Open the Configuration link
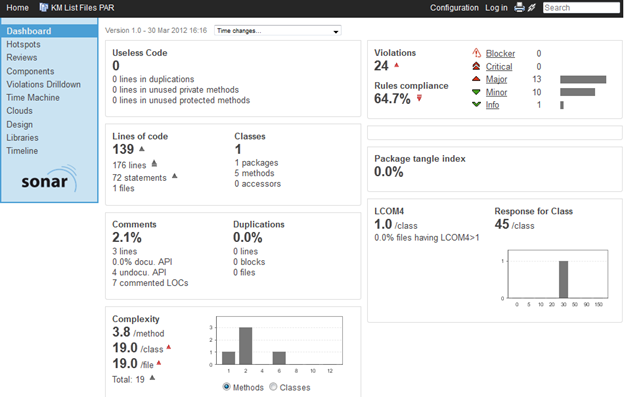 pos(454,8)
